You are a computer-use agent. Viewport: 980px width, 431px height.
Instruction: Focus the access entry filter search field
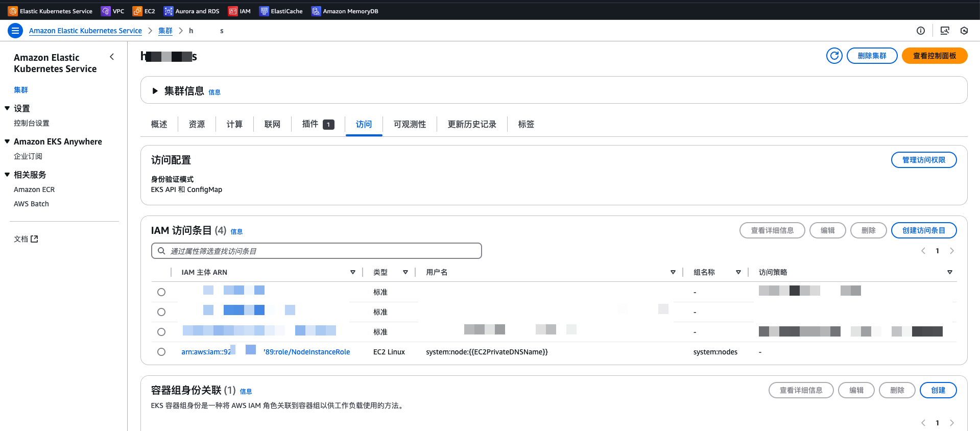316,251
